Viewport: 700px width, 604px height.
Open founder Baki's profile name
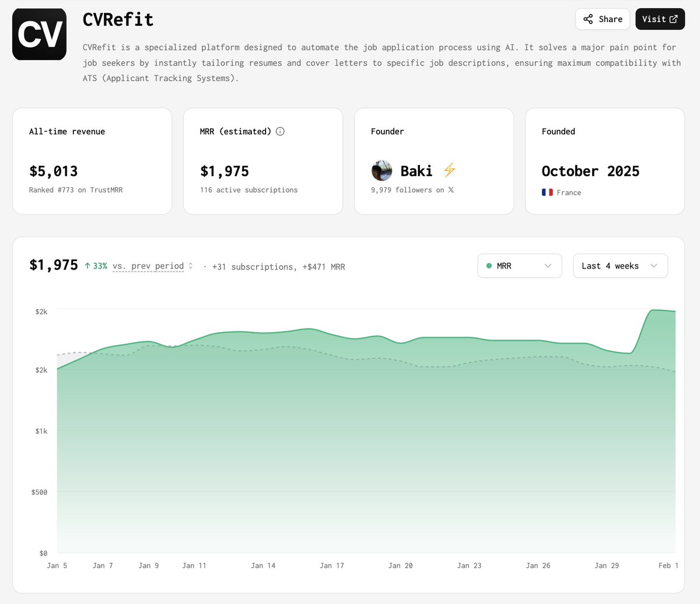(x=416, y=171)
